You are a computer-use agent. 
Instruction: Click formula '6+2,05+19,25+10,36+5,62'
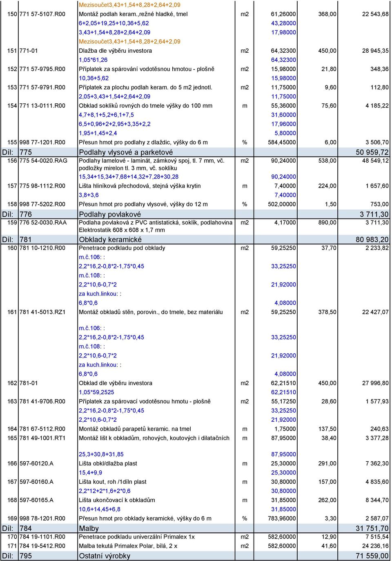coord(114,23)
